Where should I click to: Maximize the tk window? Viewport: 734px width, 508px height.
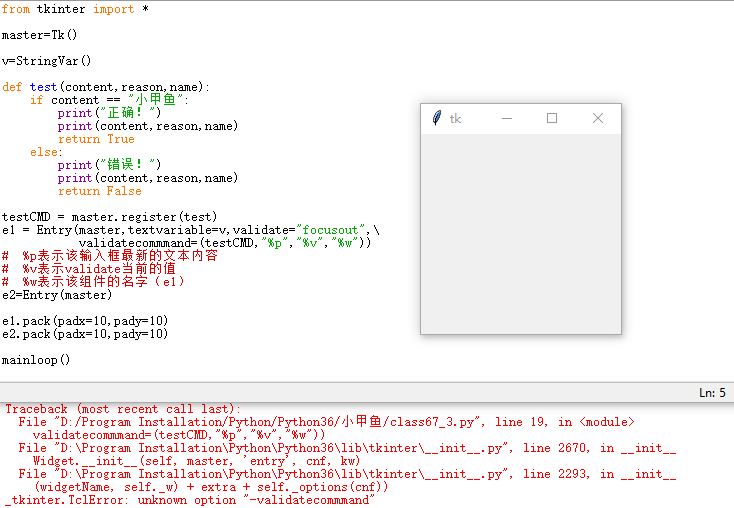click(551, 118)
